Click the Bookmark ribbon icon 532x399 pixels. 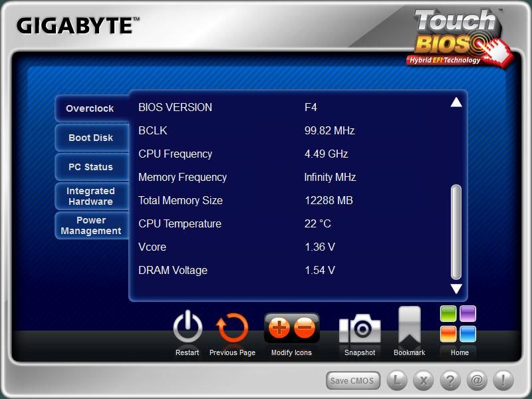pos(409,325)
